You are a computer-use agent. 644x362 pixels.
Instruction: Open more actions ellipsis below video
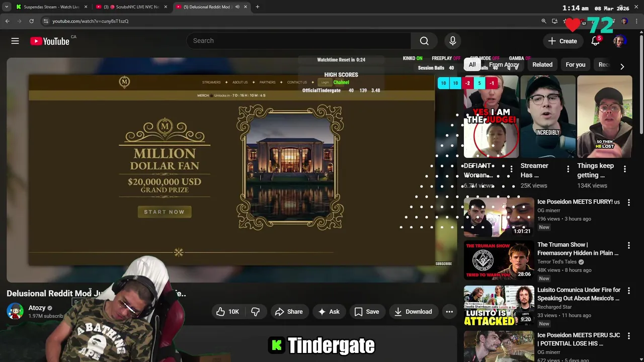449,312
